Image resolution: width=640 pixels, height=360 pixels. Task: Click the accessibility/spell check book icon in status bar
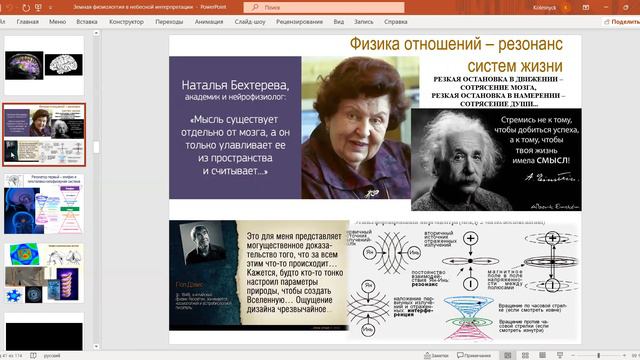tap(33, 356)
